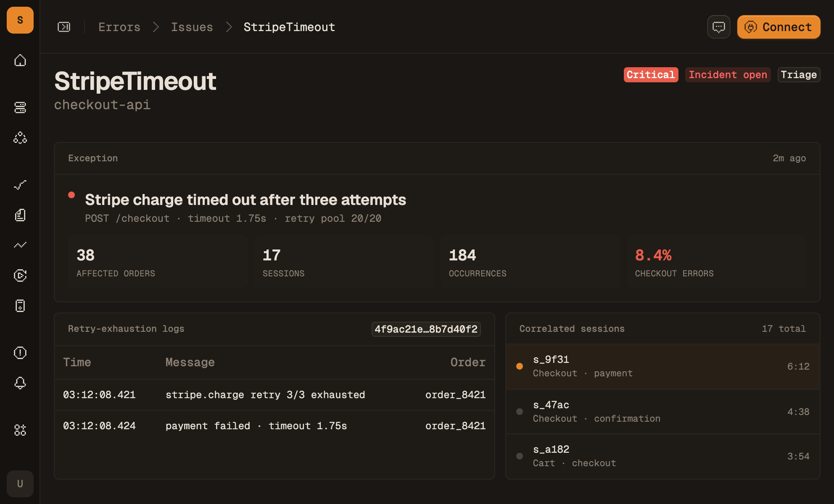Open the mobile device icon in sidebar
Image resolution: width=834 pixels, height=504 pixels.
pos(20,306)
